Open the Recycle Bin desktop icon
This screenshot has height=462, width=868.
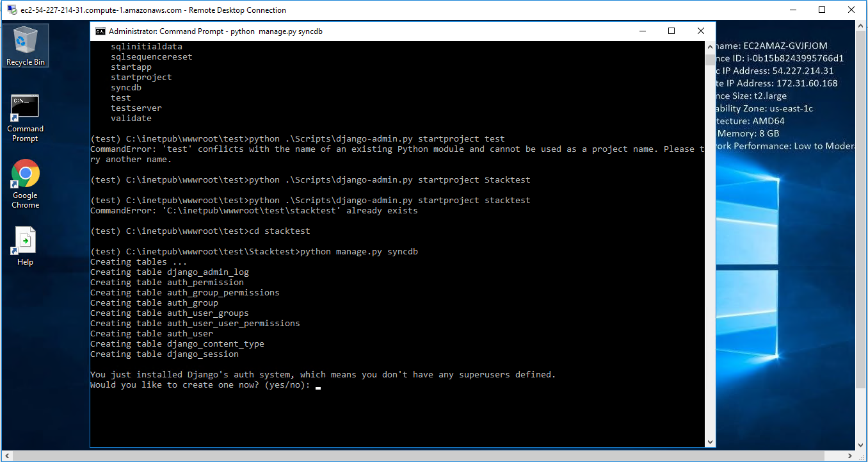(25, 45)
